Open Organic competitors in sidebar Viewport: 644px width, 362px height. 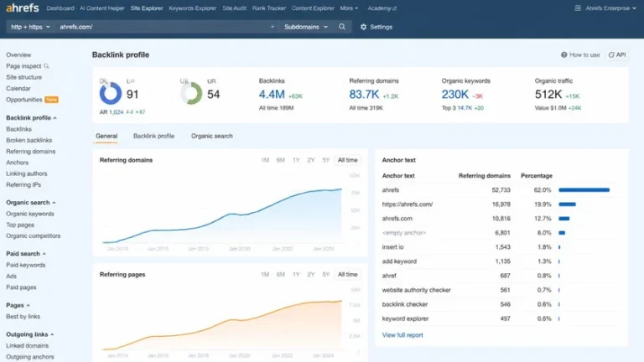coord(33,236)
